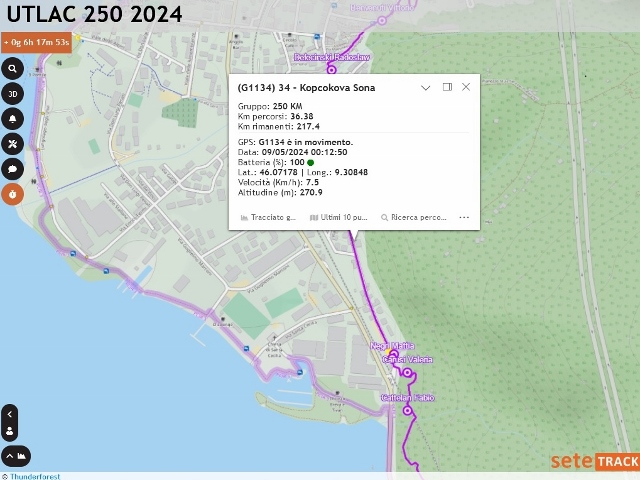Image resolution: width=640 pixels, height=480 pixels.
Task: Expand the elevation profile panel
Action: click(16, 456)
